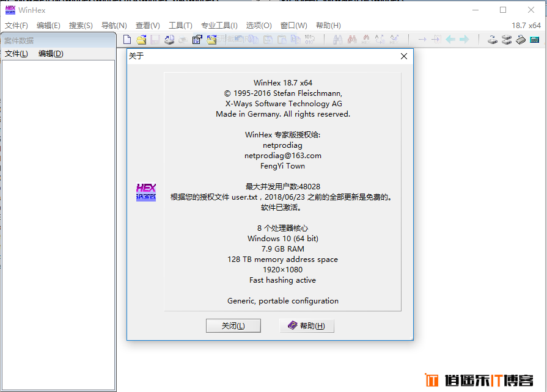Screen dimensions: 547x392
Task: Open the 帮助(H) menu
Action: pyautogui.click(x=328, y=26)
